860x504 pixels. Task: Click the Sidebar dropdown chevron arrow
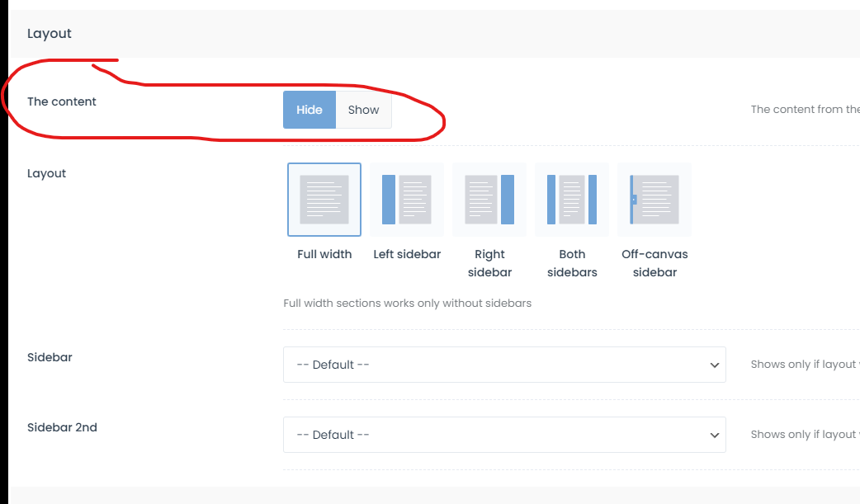click(715, 365)
